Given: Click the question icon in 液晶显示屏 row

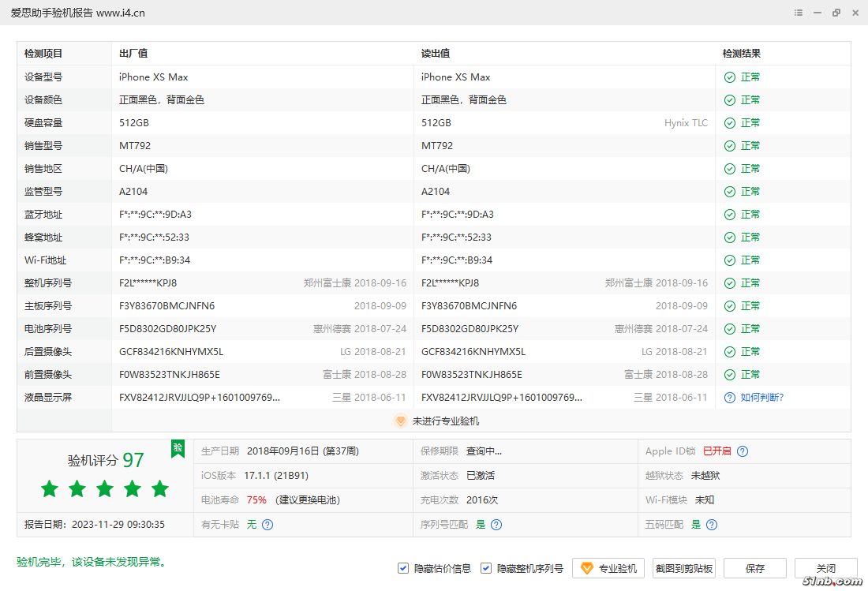Looking at the screenshot, I should pos(730,398).
